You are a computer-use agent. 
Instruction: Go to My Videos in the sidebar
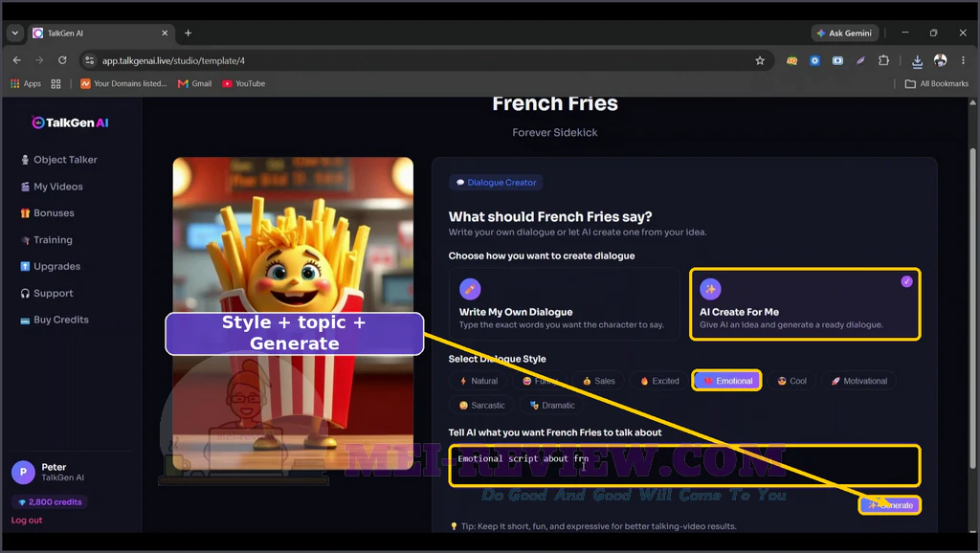point(52,187)
